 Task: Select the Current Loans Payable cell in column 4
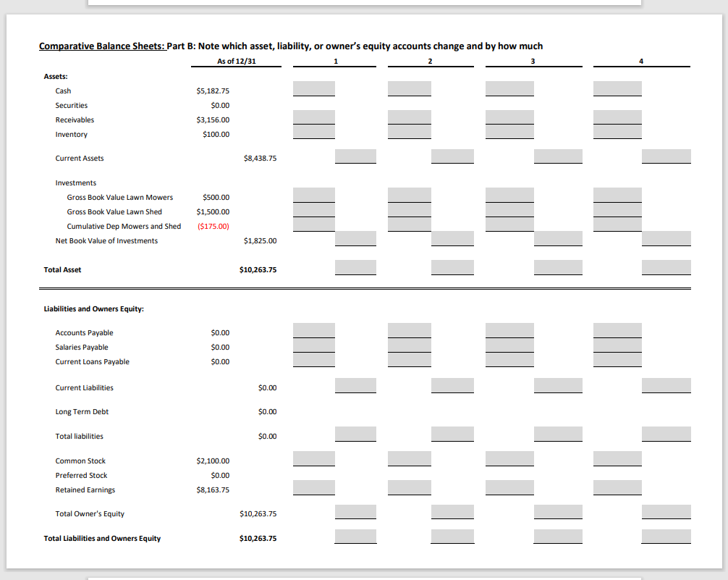(x=617, y=359)
